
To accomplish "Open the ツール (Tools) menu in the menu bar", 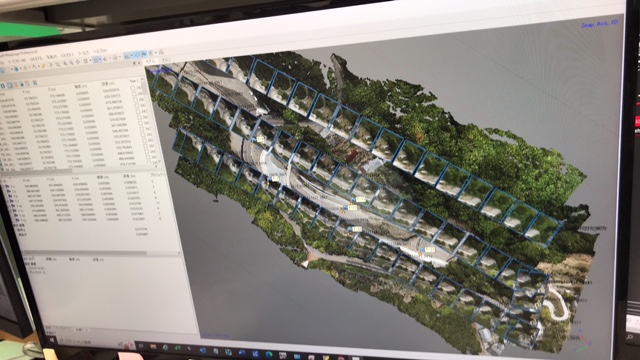I will 84,53.
